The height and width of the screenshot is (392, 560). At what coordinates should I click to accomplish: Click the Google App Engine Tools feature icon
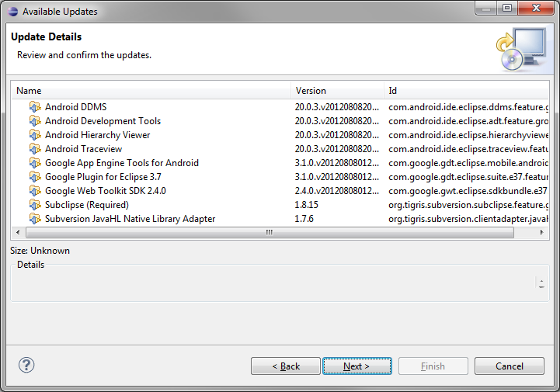coord(35,162)
